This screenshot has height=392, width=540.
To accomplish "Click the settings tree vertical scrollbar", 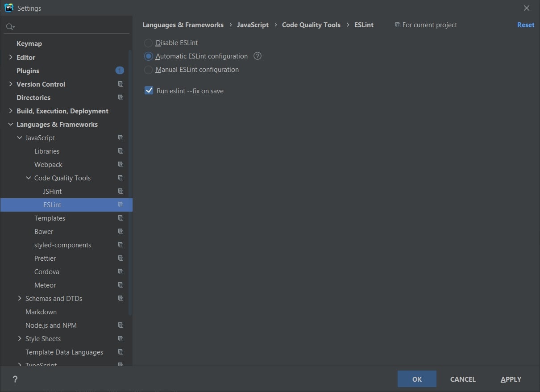I will tap(130, 183).
